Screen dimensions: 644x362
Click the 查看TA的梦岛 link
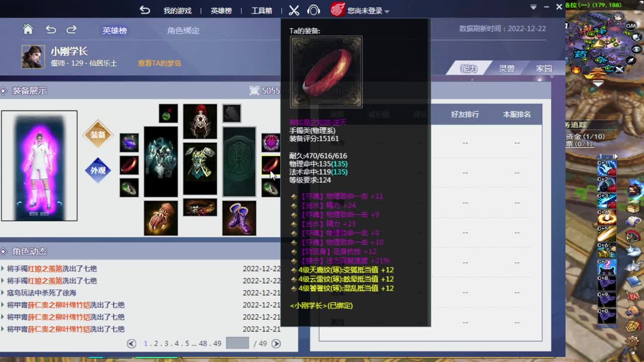click(x=159, y=63)
